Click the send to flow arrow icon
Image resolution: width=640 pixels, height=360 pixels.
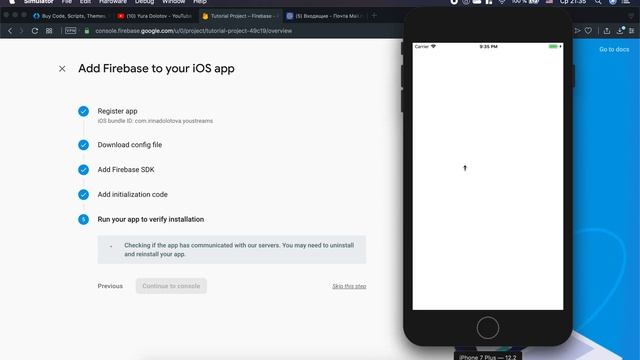[577, 31]
